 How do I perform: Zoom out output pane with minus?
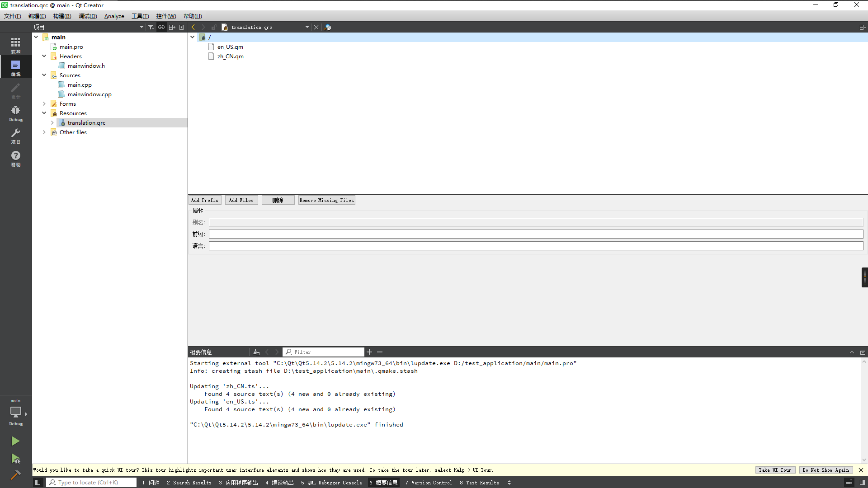click(x=380, y=352)
